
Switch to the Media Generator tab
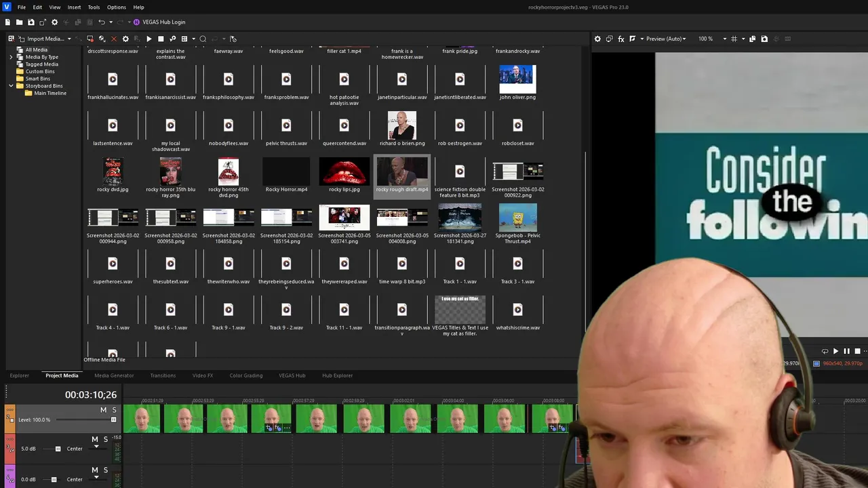coord(114,375)
